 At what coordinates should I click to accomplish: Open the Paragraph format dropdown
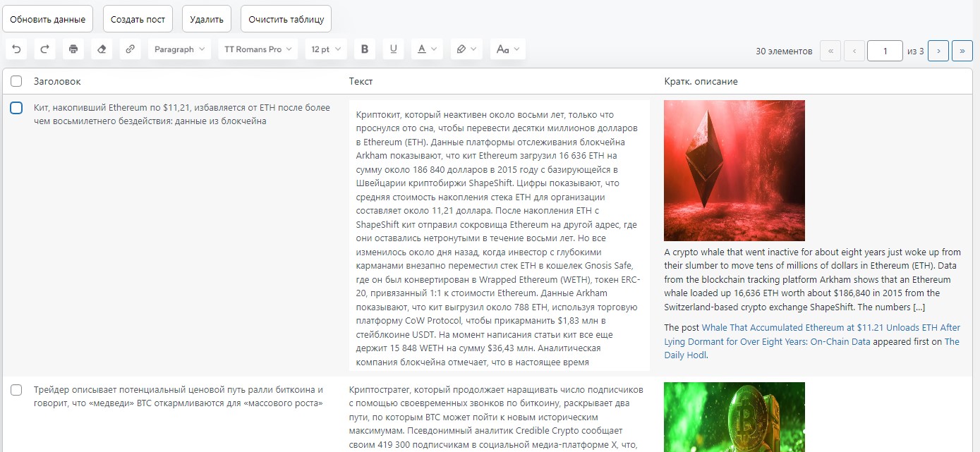click(179, 49)
